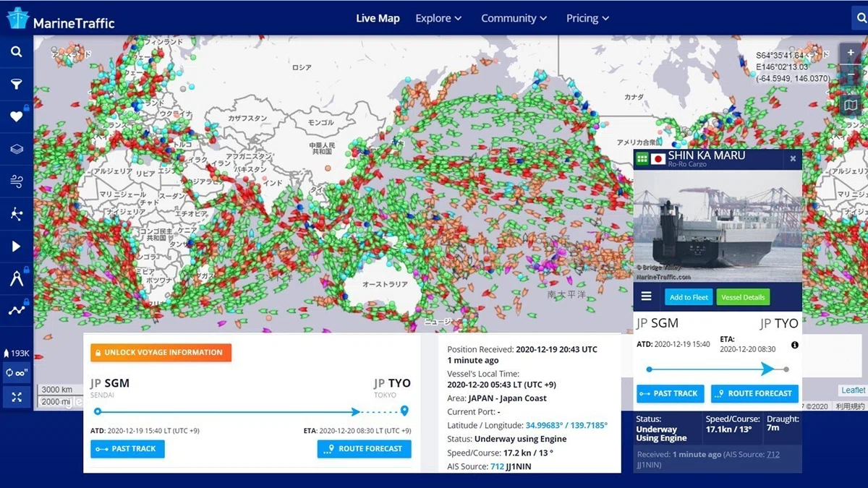Viewport: 868px width, 488px height.
Task: Open the SHIN KA MARU ship photo
Action: pos(718,226)
